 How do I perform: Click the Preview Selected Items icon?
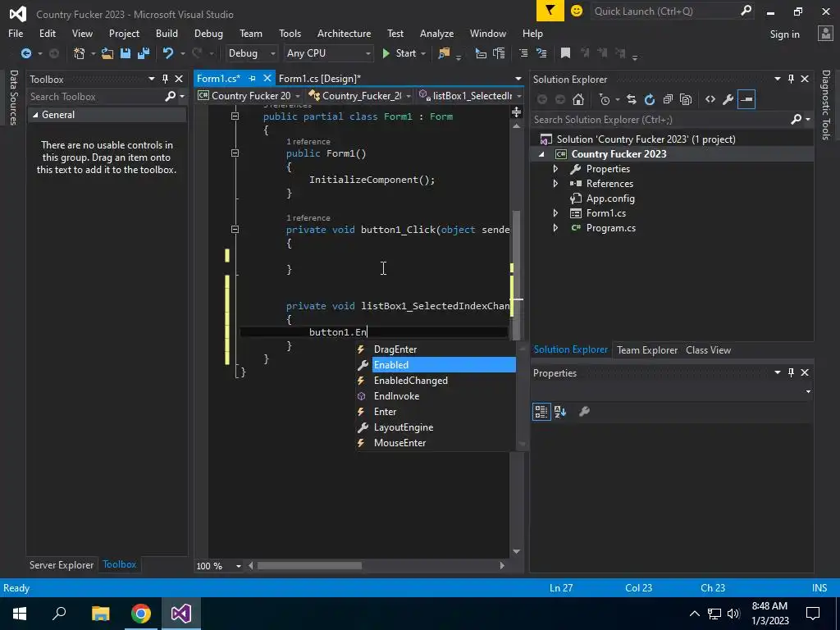(x=746, y=99)
